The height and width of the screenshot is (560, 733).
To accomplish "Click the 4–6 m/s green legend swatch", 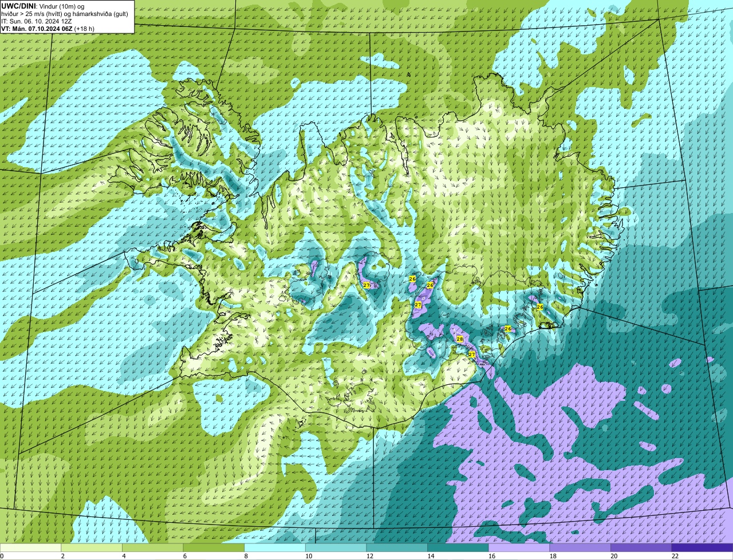I will tap(152, 547).
